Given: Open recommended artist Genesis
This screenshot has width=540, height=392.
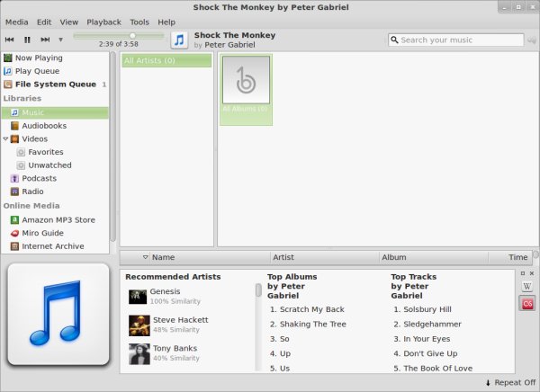Looking at the screenshot, I should pyautogui.click(x=165, y=291).
